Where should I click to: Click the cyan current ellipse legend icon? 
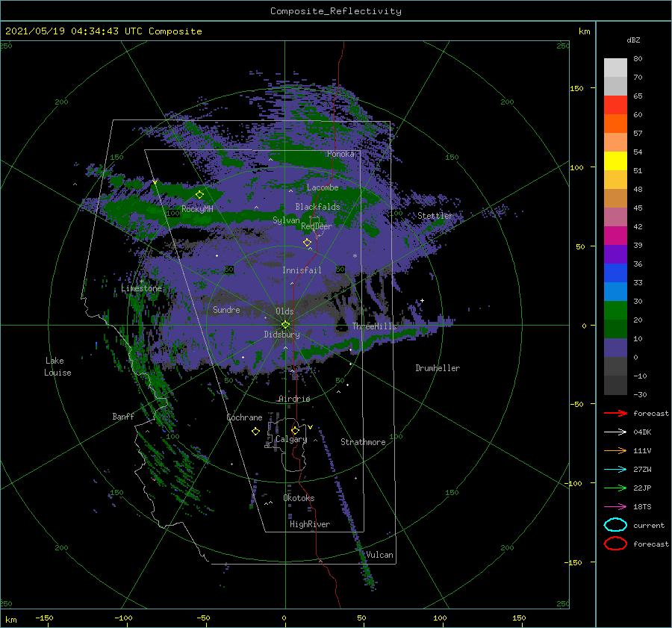pos(615,525)
